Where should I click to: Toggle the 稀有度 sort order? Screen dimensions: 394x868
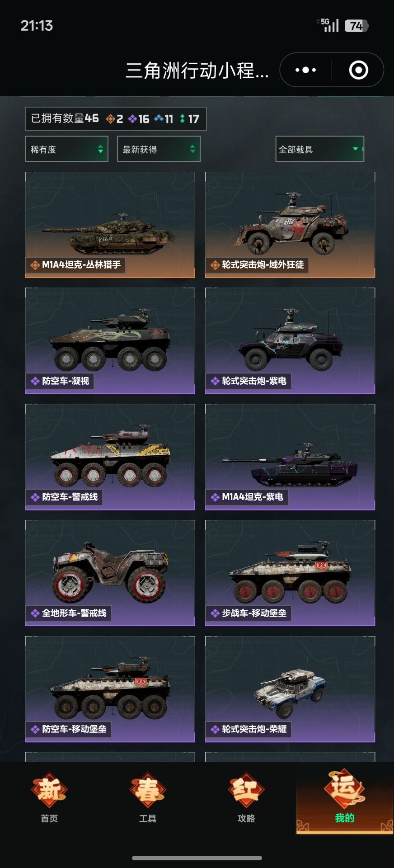pyautogui.click(x=67, y=149)
